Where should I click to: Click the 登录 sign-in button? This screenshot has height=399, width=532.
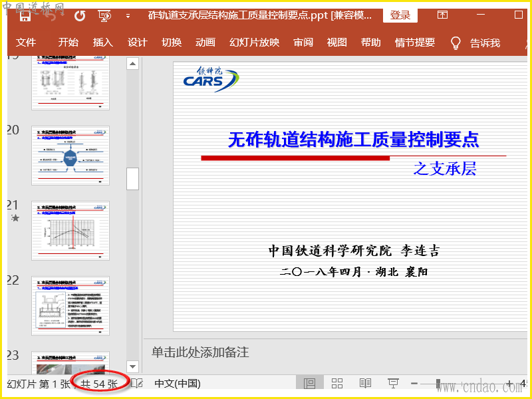pyautogui.click(x=400, y=15)
